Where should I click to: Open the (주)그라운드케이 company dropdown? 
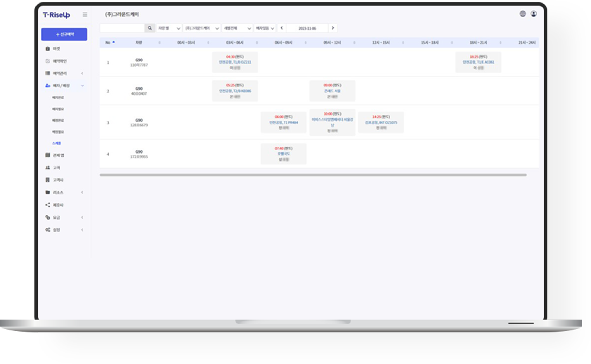[x=202, y=28]
